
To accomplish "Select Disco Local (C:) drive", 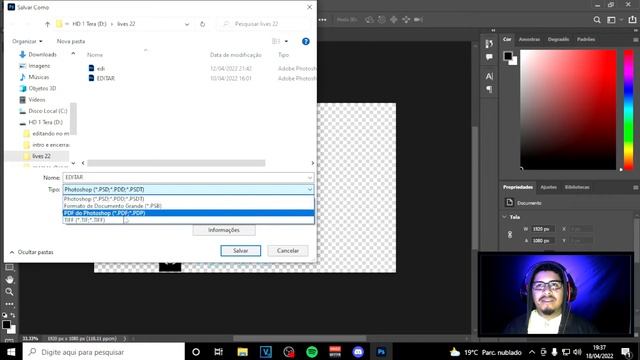I will 47,111.
